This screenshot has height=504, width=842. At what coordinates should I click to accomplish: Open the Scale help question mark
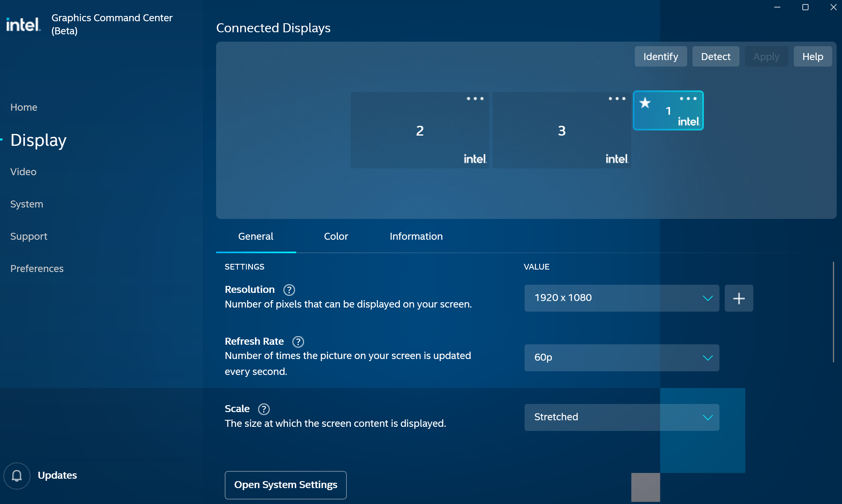pyautogui.click(x=264, y=409)
